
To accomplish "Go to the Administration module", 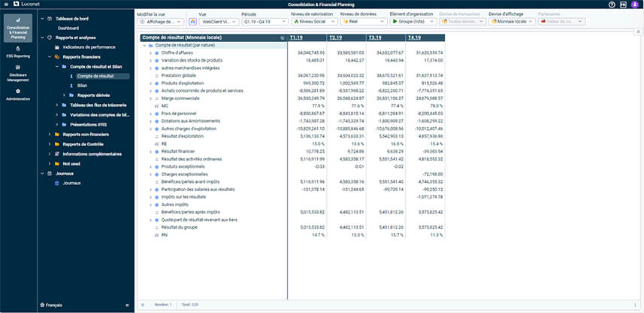I will [x=18, y=95].
